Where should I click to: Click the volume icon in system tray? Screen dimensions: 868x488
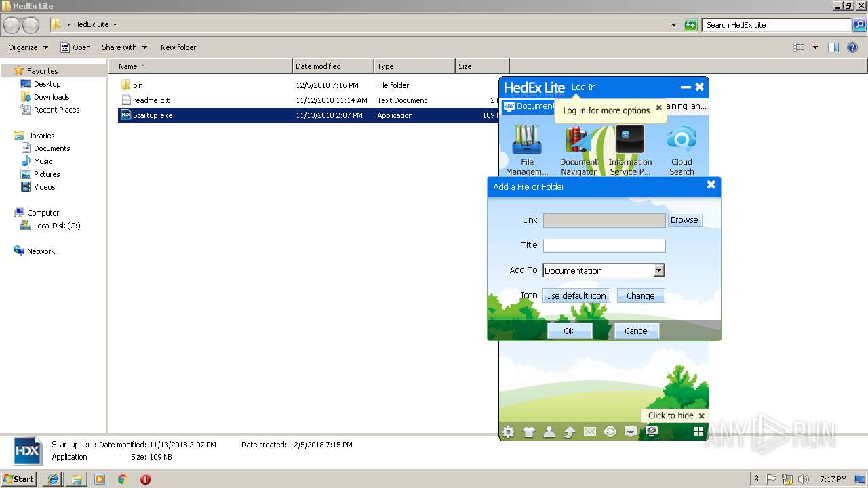click(x=803, y=479)
